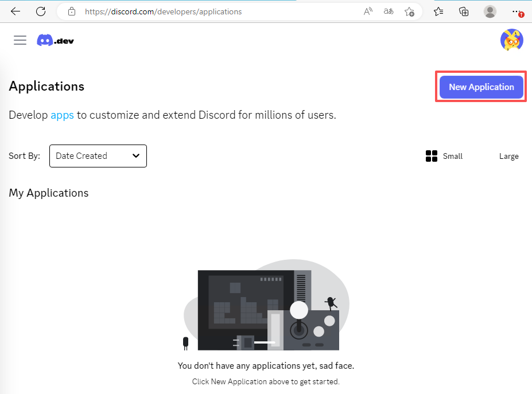
Task: Open the browser profile icon
Action: [490, 11]
